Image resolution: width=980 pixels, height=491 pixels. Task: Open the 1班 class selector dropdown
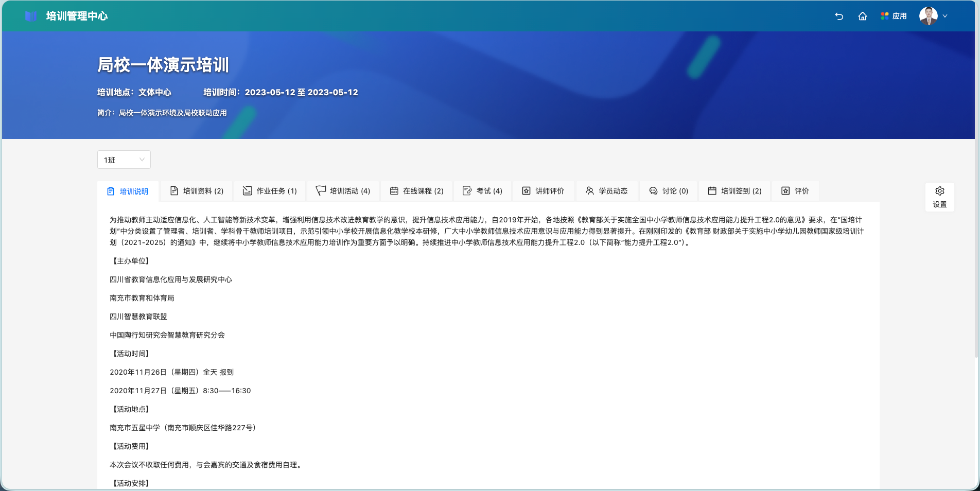124,160
